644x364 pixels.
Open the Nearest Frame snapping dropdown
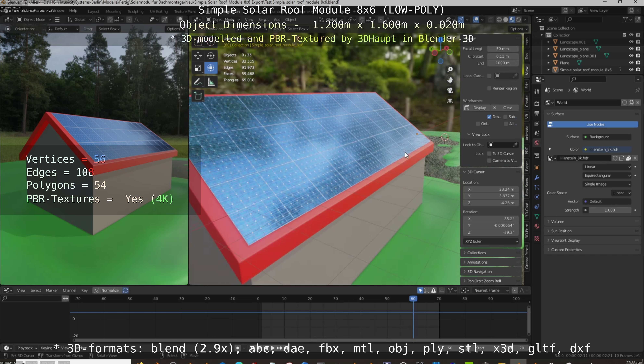click(491, 290)
